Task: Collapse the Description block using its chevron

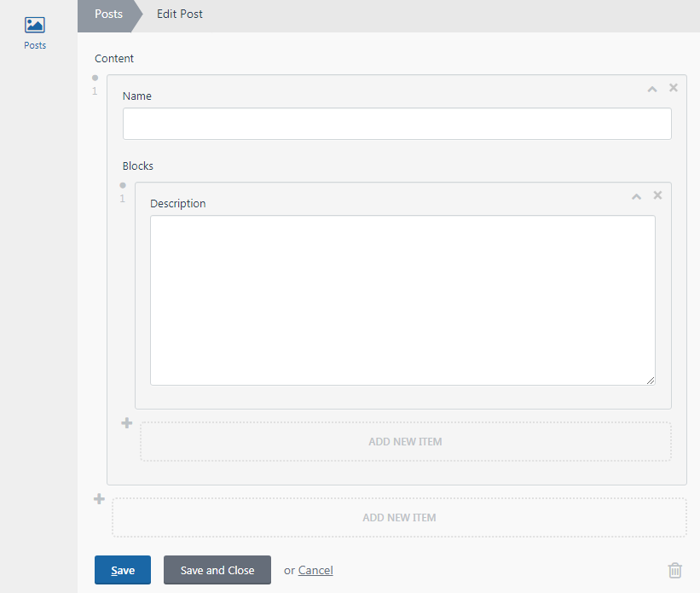Action: pyautogui.click(x=636, y=195)
